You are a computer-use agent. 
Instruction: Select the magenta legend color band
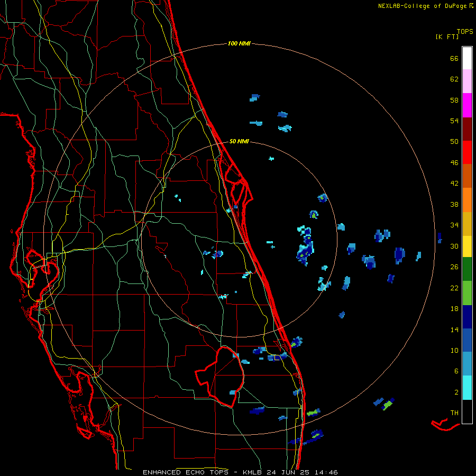point(467,105)
